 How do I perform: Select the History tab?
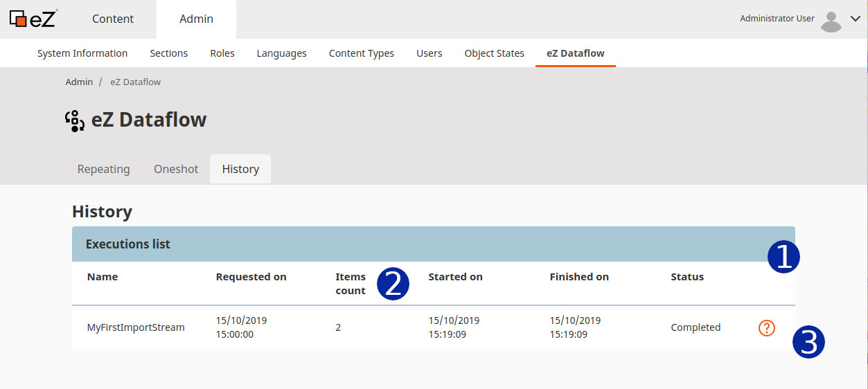(x=240, y=169)
